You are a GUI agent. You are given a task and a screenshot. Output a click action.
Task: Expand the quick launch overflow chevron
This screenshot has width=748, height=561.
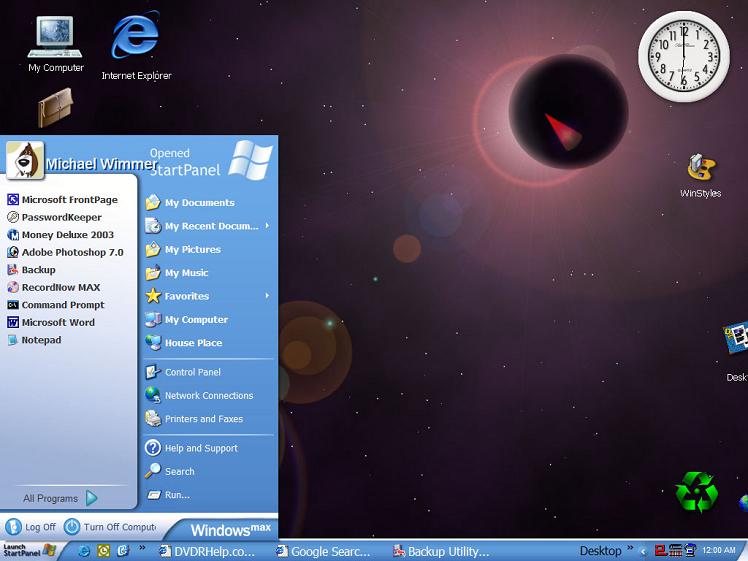(142, 548)
